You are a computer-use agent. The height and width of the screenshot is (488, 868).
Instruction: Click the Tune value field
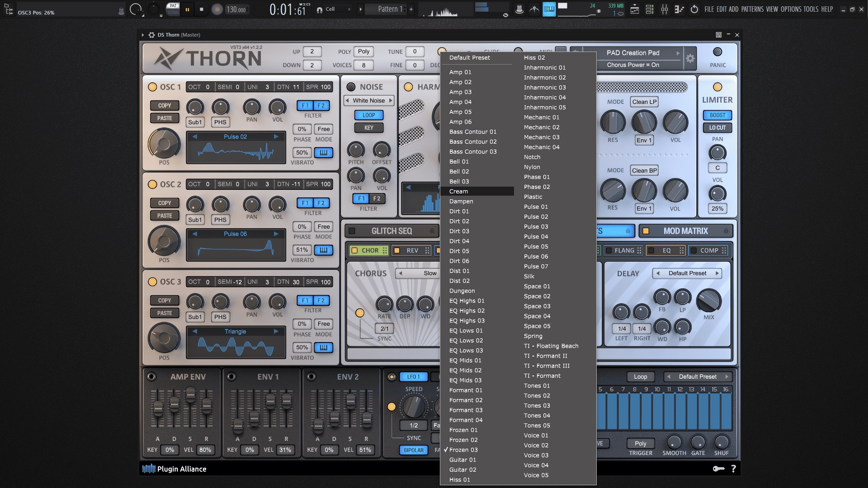pos(415,52)
